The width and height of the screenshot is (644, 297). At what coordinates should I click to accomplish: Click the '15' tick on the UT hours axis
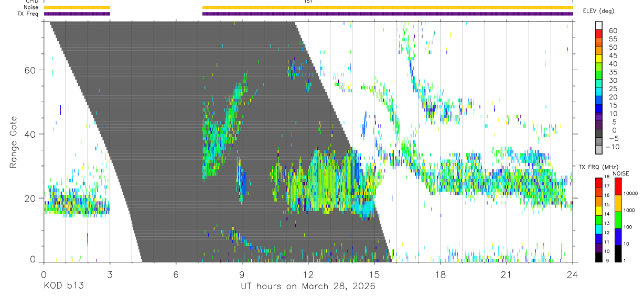coord(374,274)
